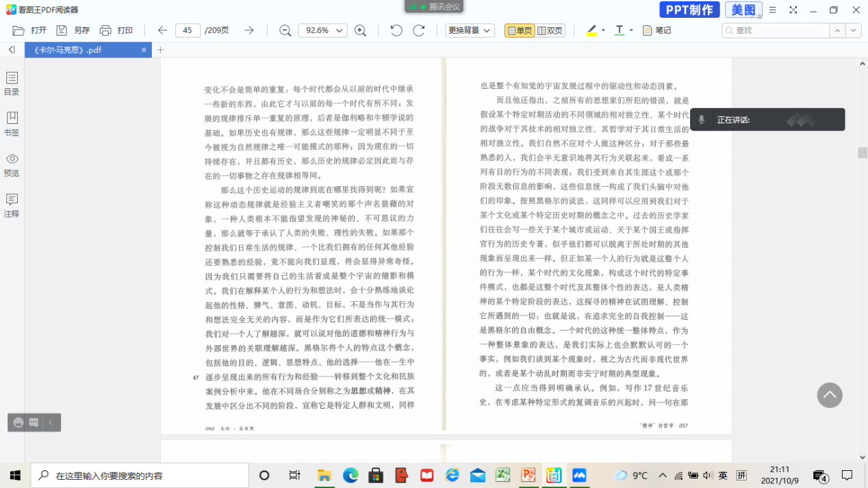Screen dimensions: 868x488
Task: Click the zoom in magnifier icon
Action: 360,30
